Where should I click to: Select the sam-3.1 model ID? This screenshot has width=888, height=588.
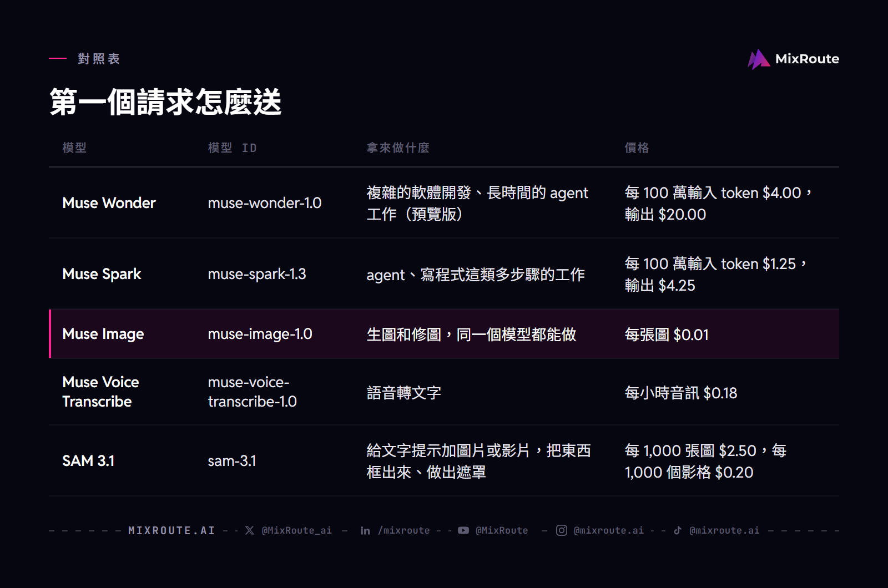coord(232,461)
